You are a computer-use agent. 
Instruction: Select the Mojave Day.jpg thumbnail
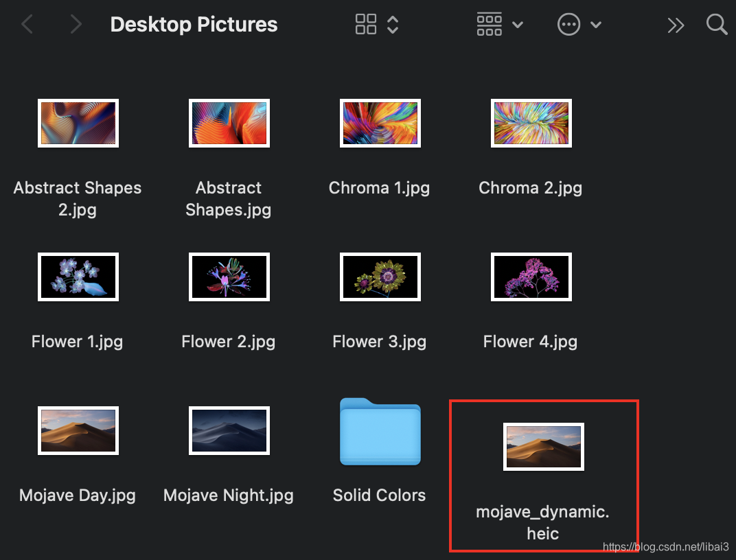pyautogui.click(x=78, y=431)
